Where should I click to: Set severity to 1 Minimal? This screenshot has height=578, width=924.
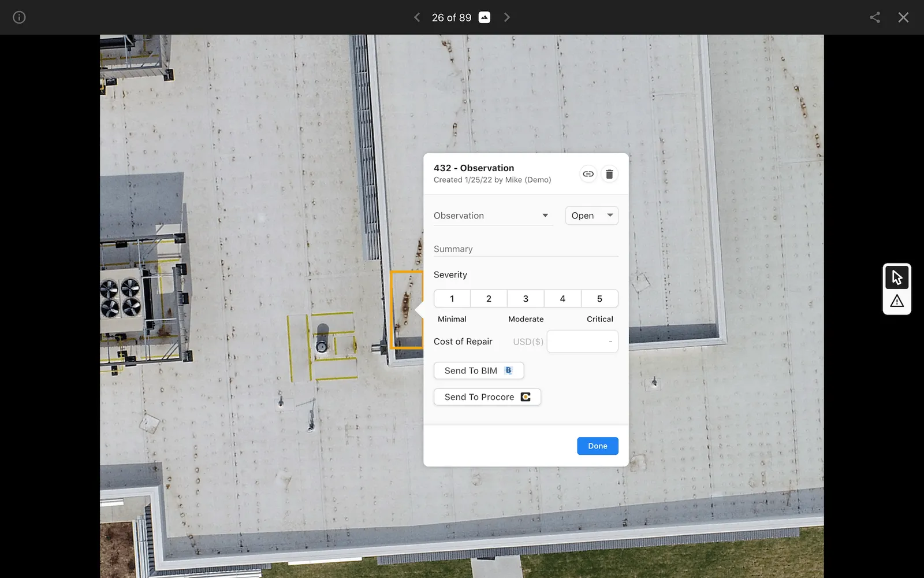point(452,298)
